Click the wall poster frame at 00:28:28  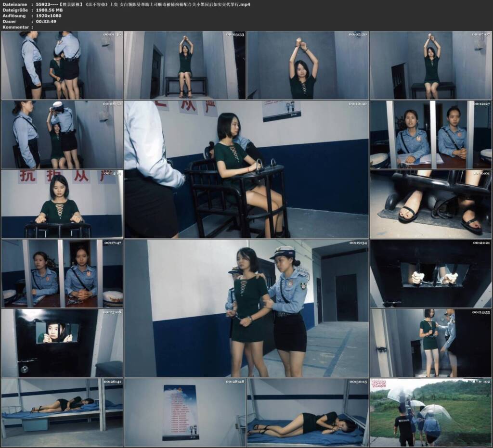coord(185,412)
